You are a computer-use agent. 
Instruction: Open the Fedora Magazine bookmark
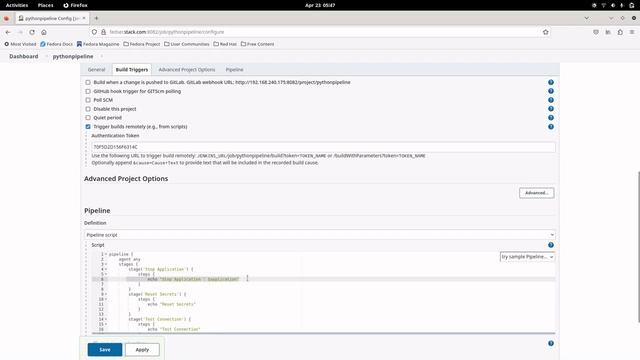pos(98,44)
